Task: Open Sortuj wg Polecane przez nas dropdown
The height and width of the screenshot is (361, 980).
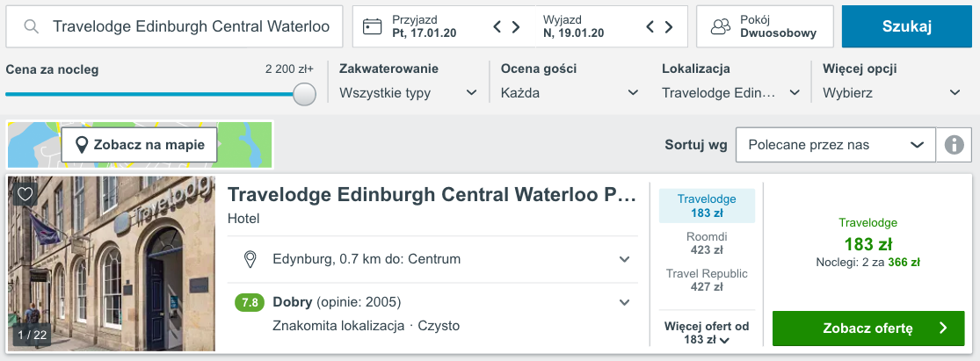Action: 836,145
